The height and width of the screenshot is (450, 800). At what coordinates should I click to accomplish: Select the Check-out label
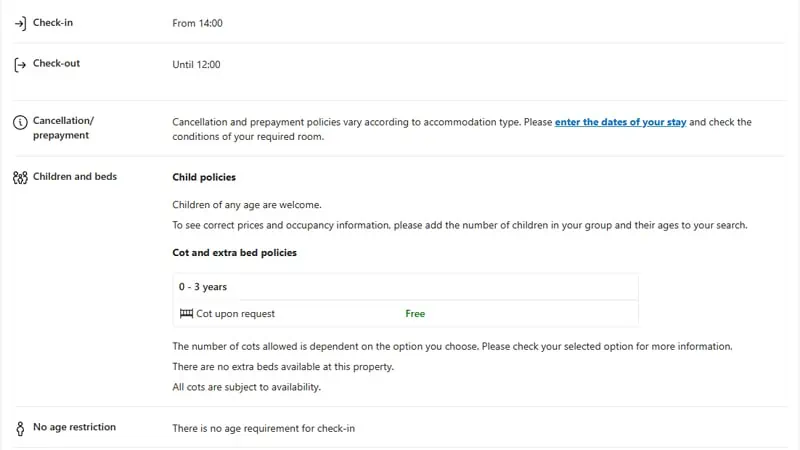click(x=57, y=63)
